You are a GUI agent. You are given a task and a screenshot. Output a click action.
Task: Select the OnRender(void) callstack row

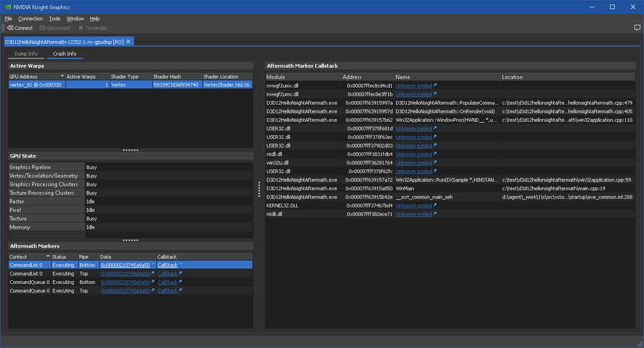coord(450,112)
